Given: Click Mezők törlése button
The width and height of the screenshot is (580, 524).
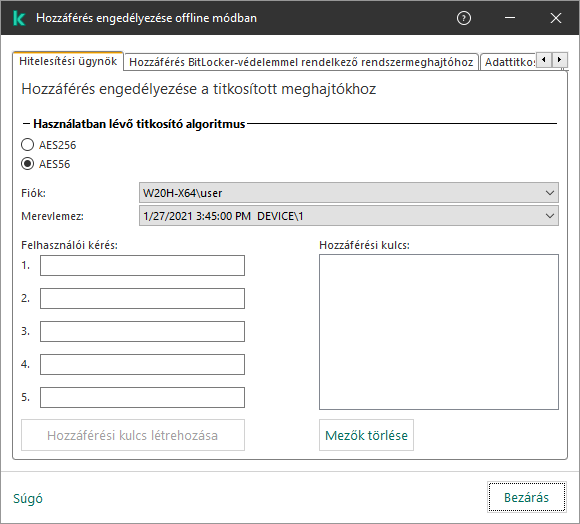Looking at the screenshot, I should 366,435.
